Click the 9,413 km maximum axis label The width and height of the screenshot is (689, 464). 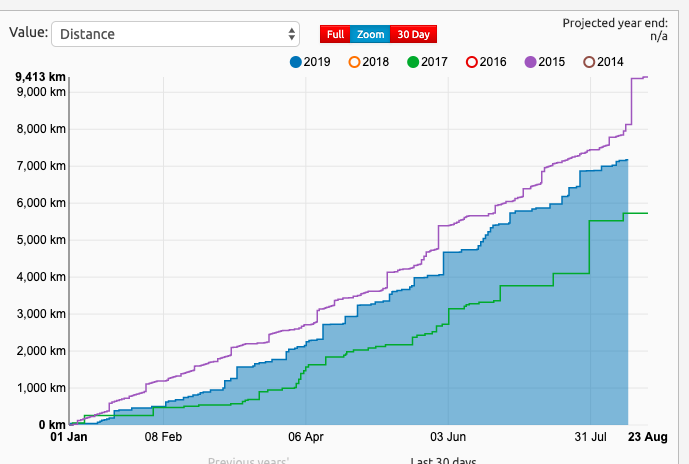point(40,76)
